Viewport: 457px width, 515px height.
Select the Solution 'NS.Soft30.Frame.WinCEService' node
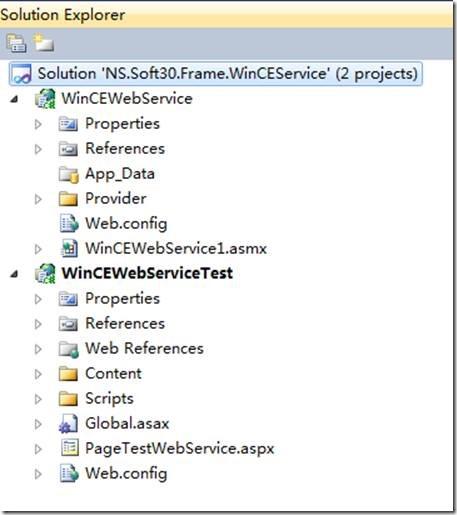point(216,74)
